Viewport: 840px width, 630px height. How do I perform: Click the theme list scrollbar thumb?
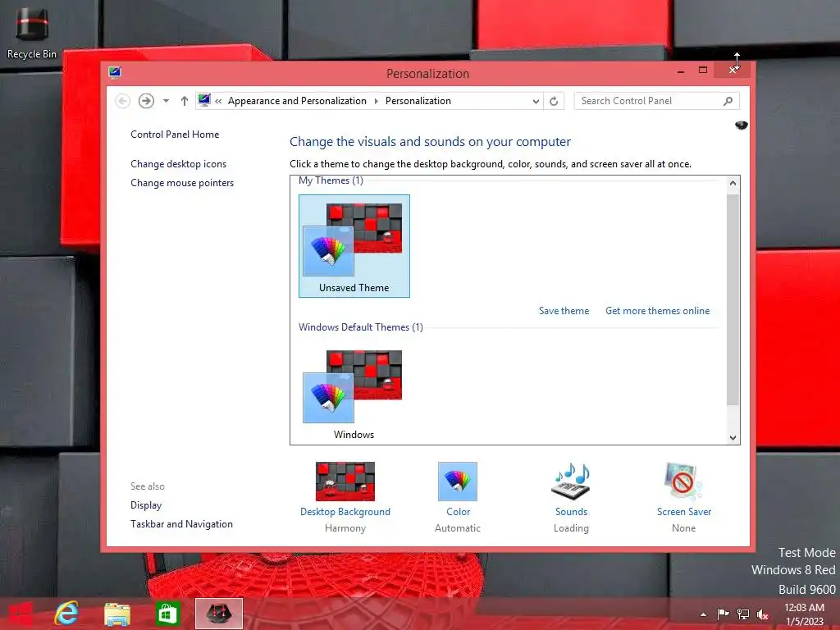click(x=733, y=300)
